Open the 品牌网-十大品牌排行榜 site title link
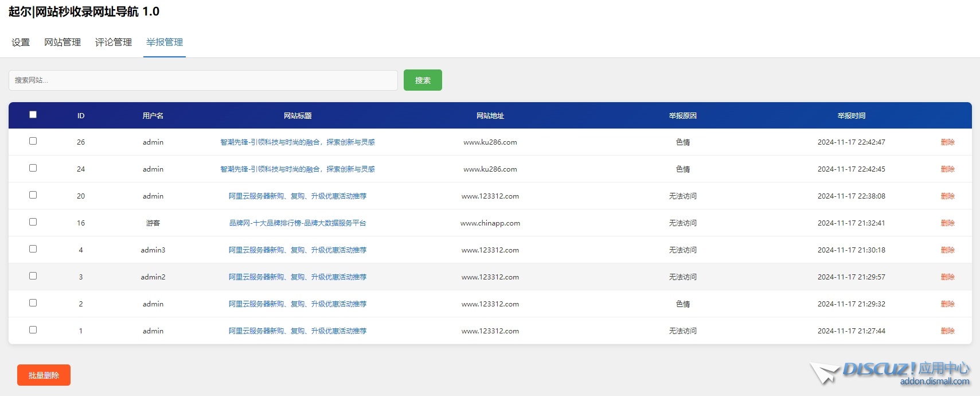This screenshot has height=396, width=980. 298,223
